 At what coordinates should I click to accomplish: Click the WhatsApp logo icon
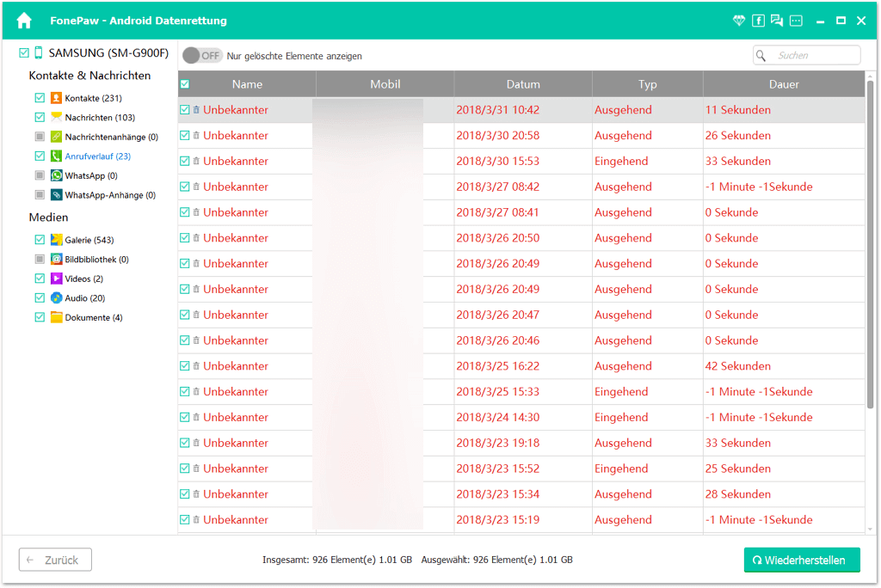[x=56, y=175]
